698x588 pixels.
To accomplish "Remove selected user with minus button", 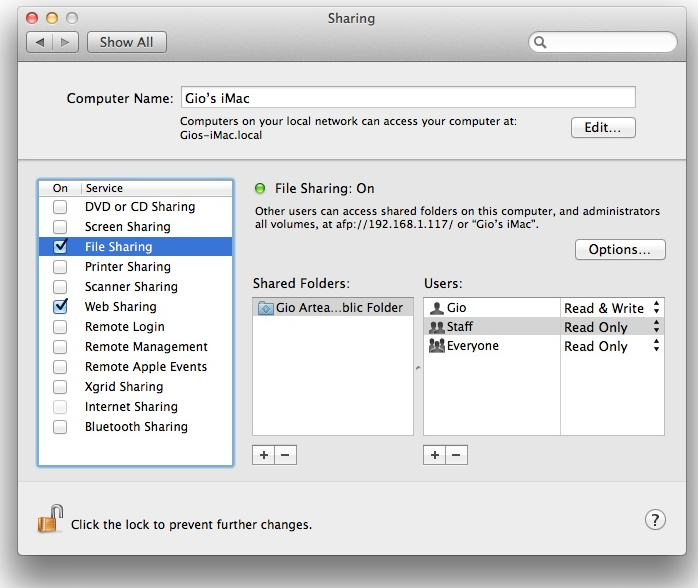I will point(456,455).
